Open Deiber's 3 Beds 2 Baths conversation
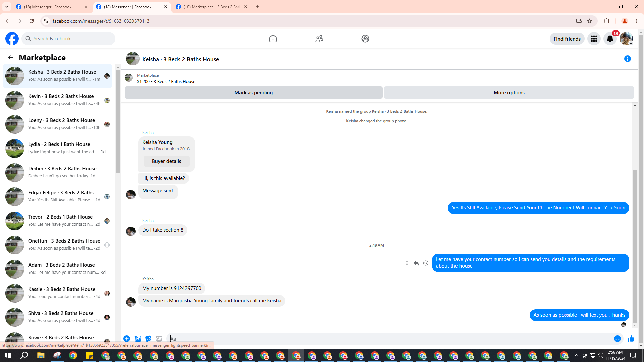644x362 pixels. coord(58,172)
